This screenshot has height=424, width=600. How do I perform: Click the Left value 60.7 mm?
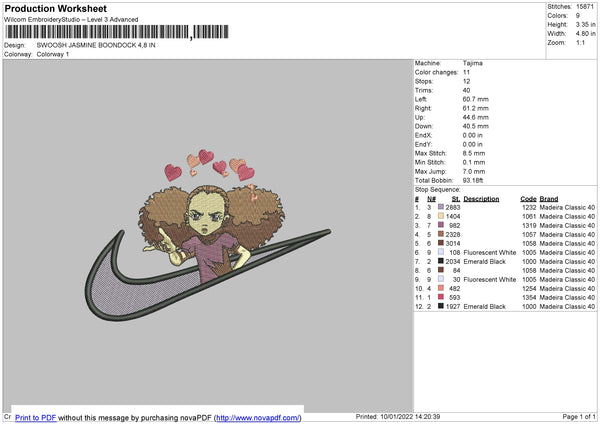pos(476,99)
